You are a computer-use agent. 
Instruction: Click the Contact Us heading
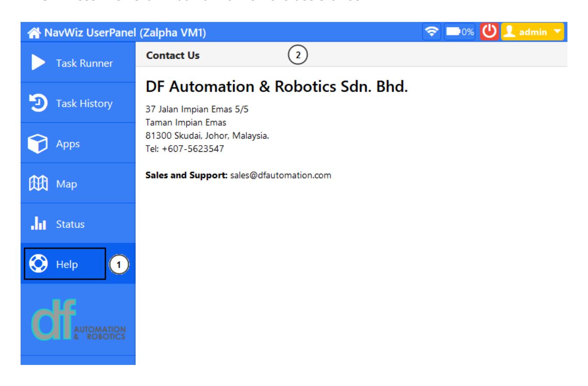click(x=173, y=56)
